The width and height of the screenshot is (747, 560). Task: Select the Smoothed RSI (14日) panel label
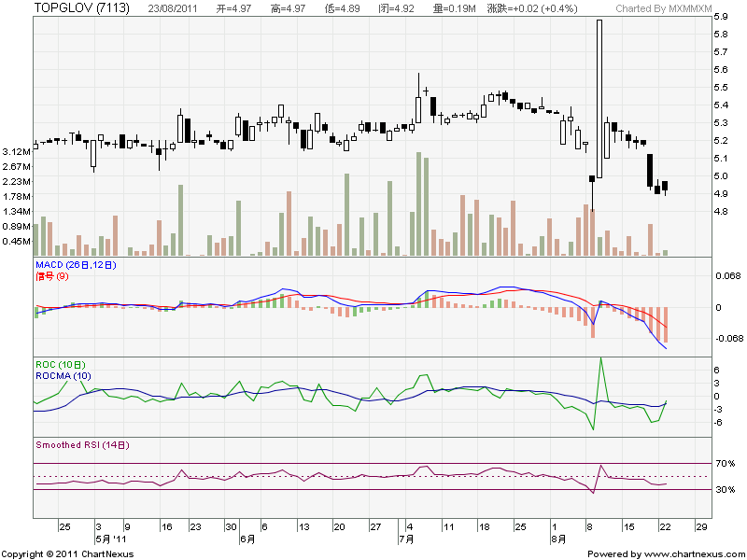(82, 445)
